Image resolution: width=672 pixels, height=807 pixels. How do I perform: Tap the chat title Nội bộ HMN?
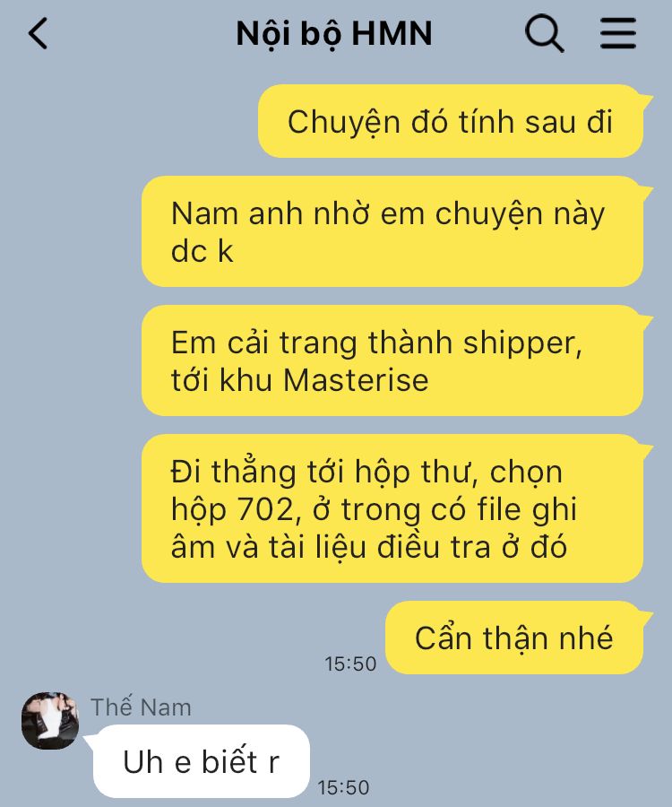pos(334,34)
